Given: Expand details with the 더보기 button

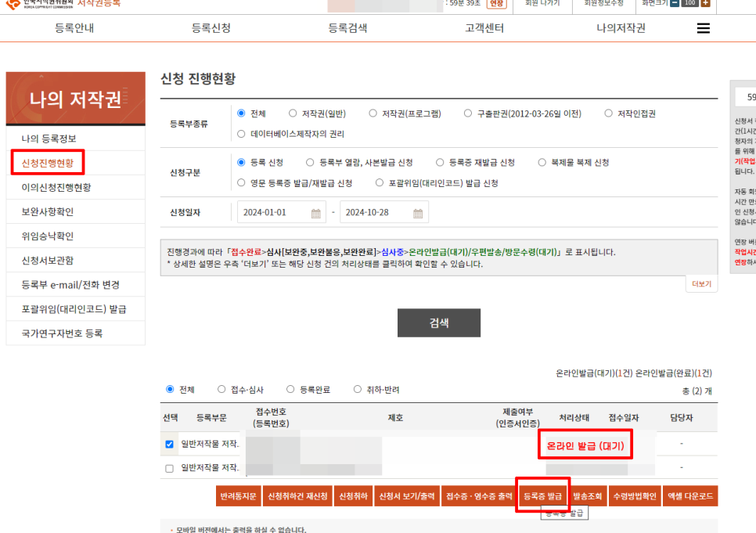Looking at the screenshot, I should coord(701,284).
